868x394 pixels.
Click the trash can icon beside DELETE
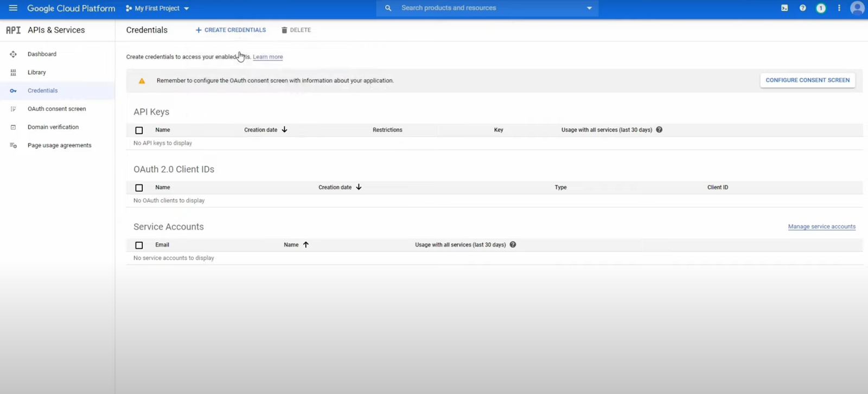point(284,30)
